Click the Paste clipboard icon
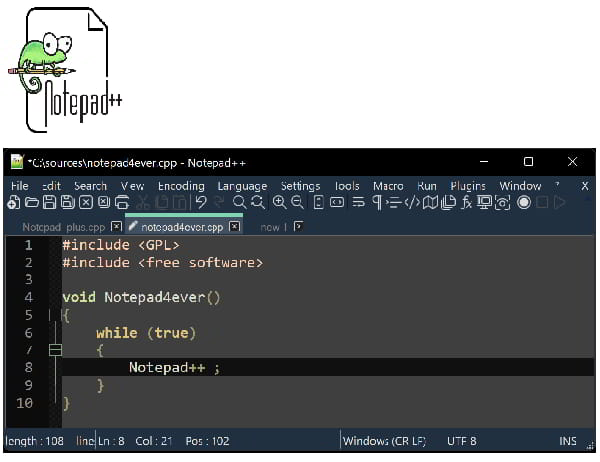This screenshot has height=462, width=600. coord(179,202)
